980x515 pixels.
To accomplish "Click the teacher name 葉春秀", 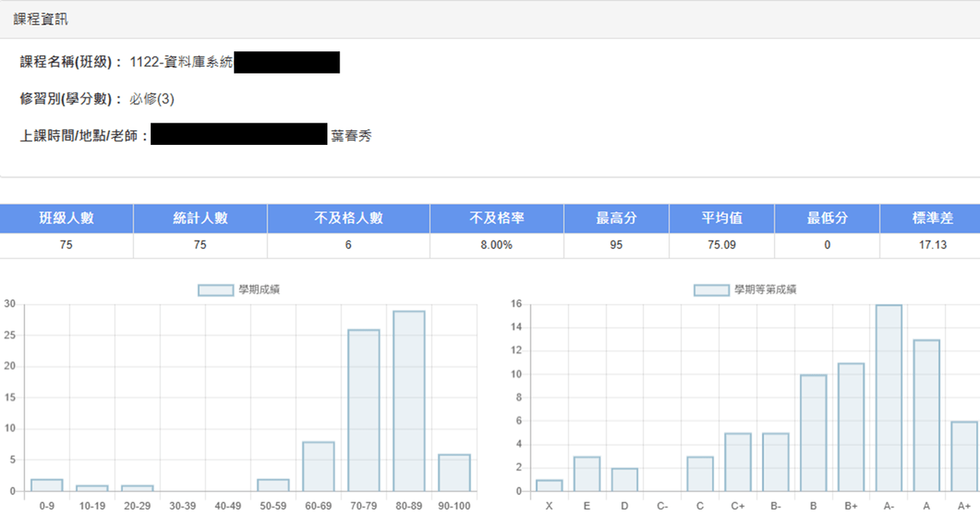I will pyautogui.click(x=351, y=136).
